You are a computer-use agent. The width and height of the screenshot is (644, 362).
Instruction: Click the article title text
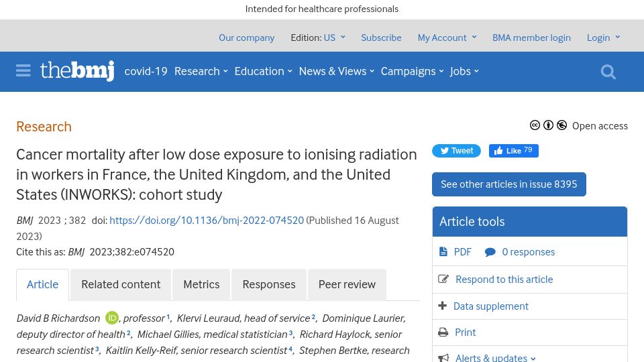[217, 174]
